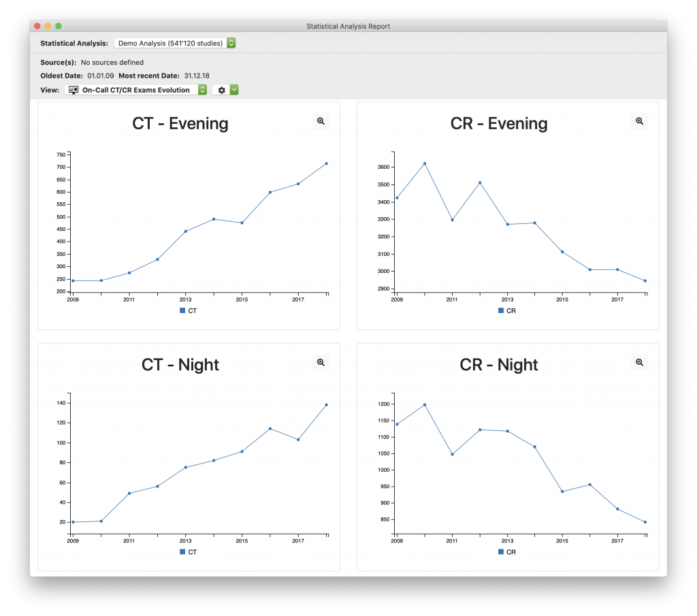Viewport: 697px width, 616px height.
Task: Click the 'No sources defined' text
Action: point(112,62)
